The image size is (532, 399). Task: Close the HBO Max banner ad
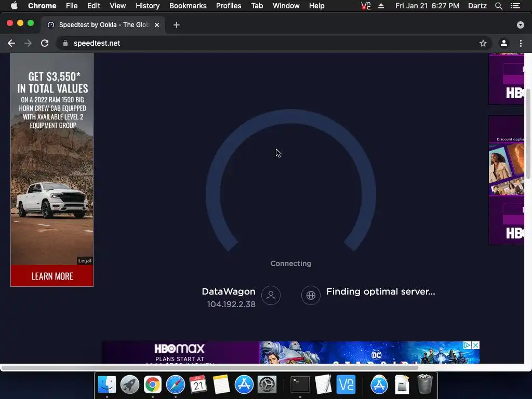pos(476,345)
